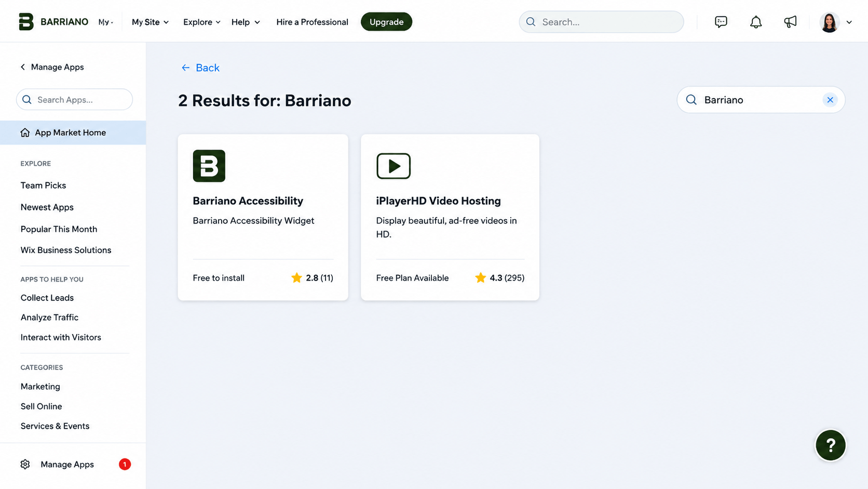
Task: Click the Upgrade button
Action: point(386,22)
